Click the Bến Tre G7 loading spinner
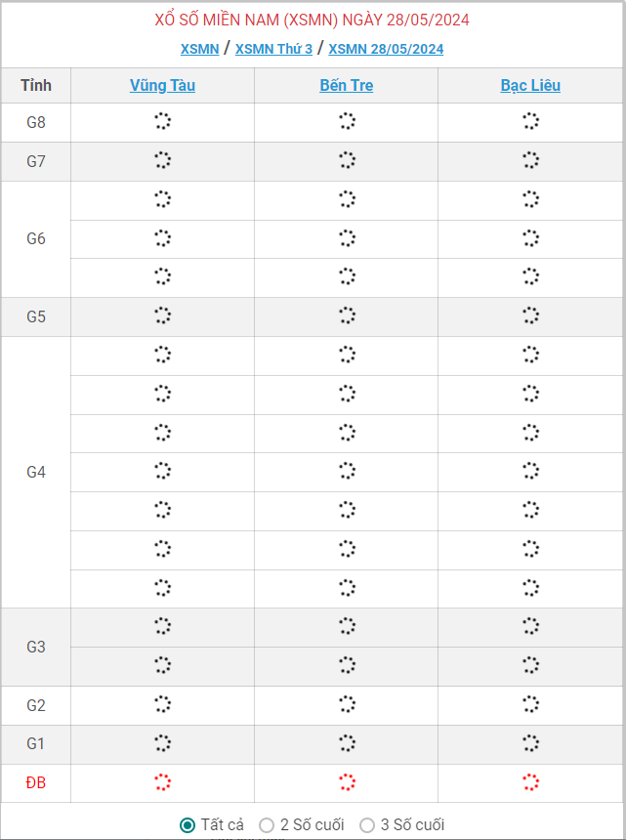The image size is (626, 840). click(x=347, y=160)
